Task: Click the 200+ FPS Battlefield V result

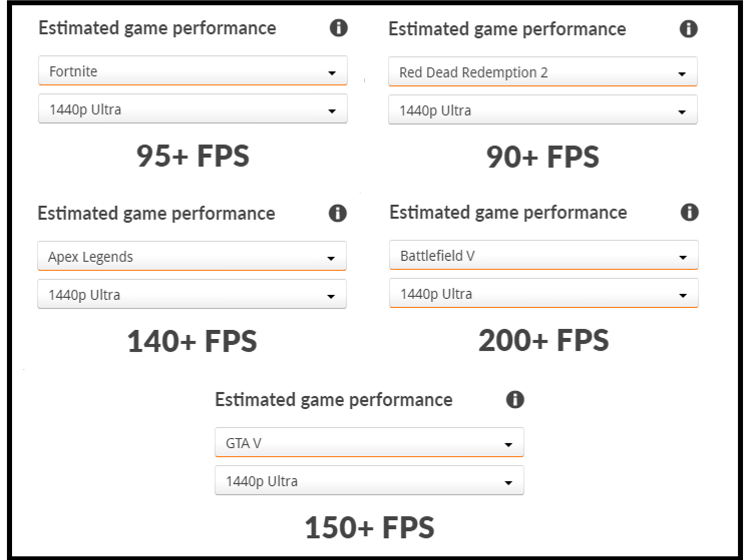Action: tap(543, 340)
